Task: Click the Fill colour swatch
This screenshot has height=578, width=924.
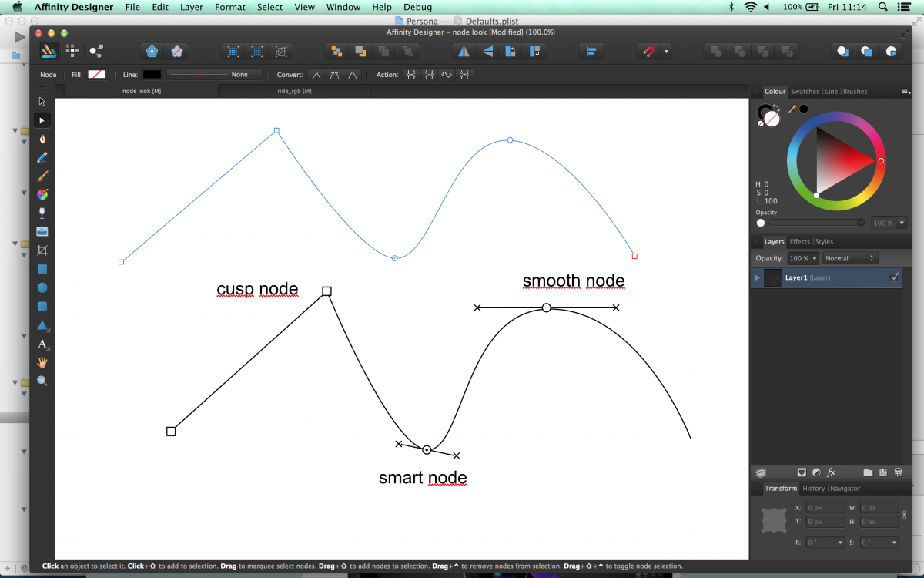Action: [x=97, y=75]
